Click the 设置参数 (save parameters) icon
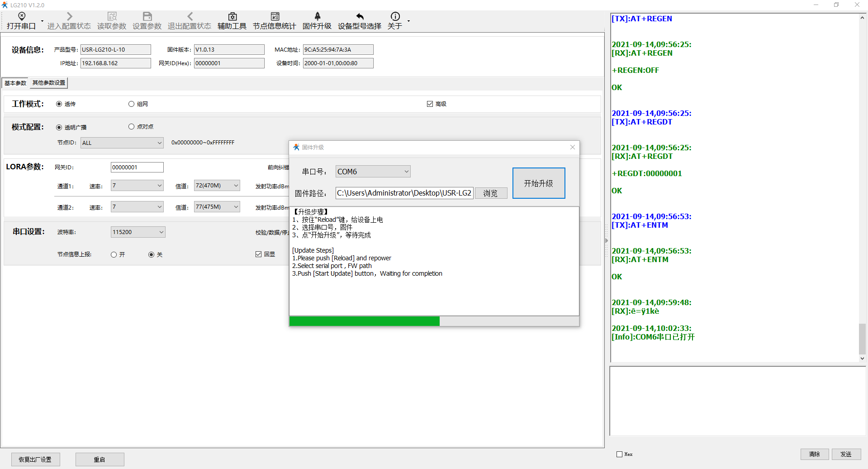Viewport: 868px width, 469px height. tap(147, 17)
